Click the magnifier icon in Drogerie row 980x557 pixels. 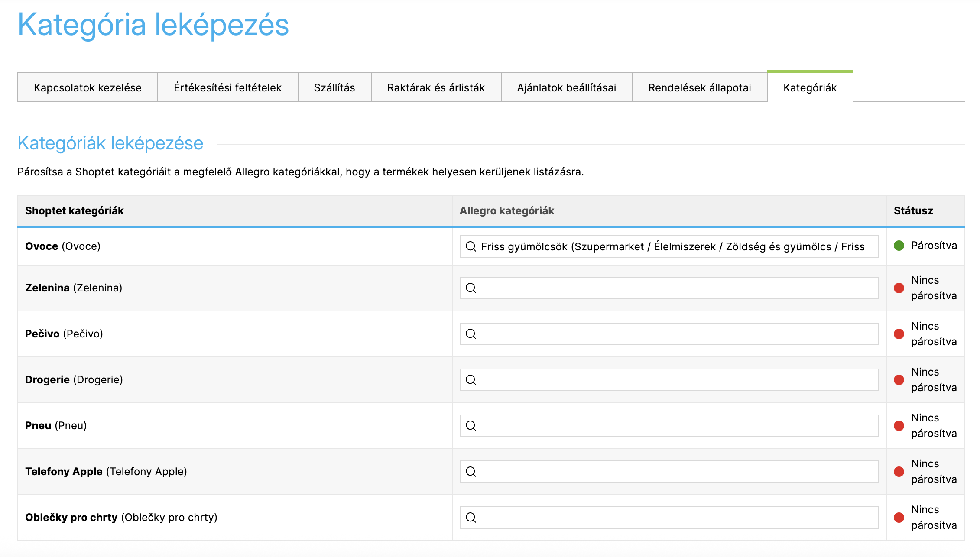(x=471, y=380)
